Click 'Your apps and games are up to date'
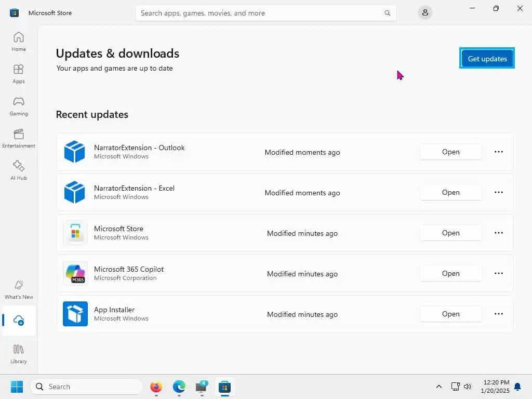Screen dimensions: 532x399 (x=114, y=68)
